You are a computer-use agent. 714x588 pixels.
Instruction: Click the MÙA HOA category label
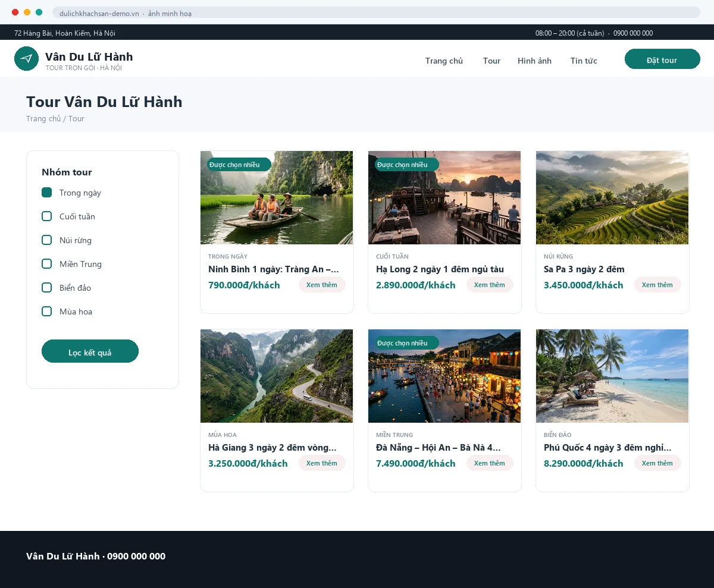click(223, 435)
